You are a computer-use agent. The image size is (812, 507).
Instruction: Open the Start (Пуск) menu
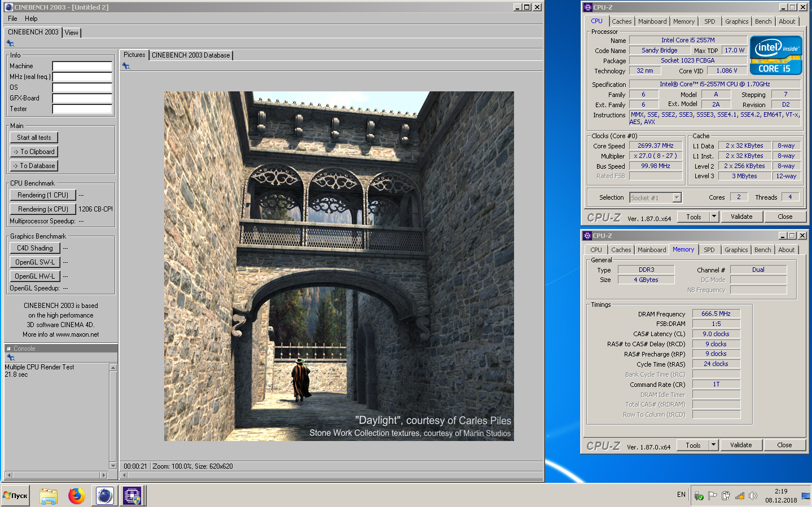[x=16, y=496]
